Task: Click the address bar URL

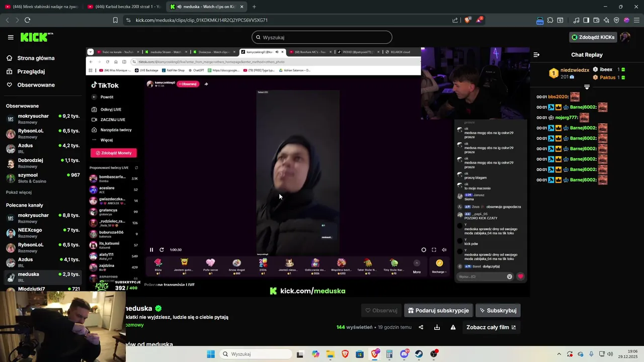Action: tap(202, 20)
